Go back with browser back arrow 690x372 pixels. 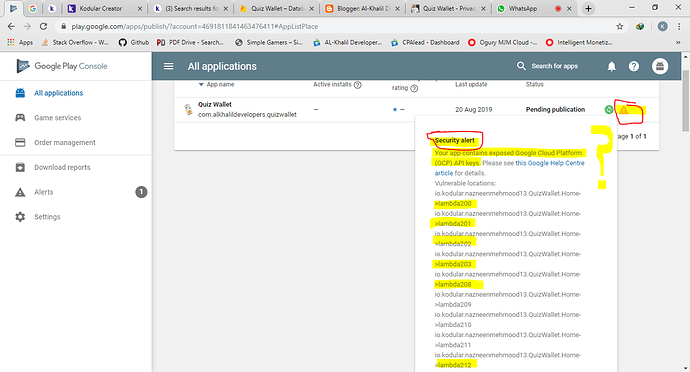(11, 26)
